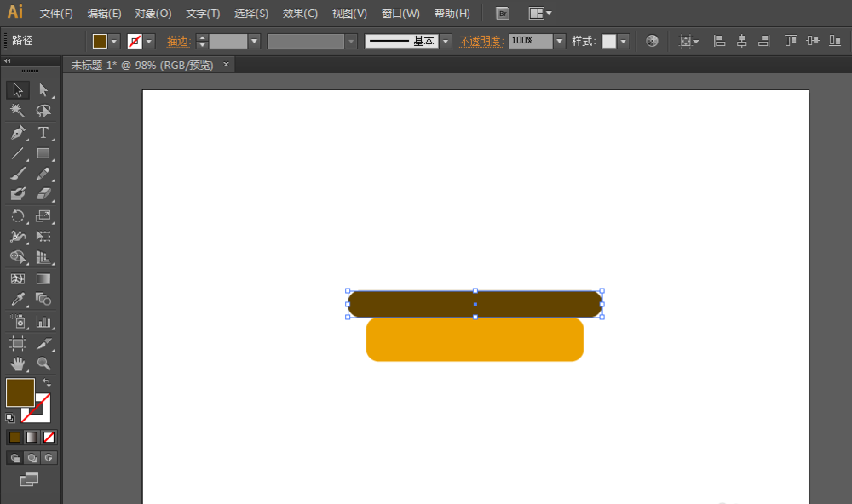Enable Draw Behind mode
The height and width of the screenshot is (504, 852).
pyautogui.click(x=32, y=458)
